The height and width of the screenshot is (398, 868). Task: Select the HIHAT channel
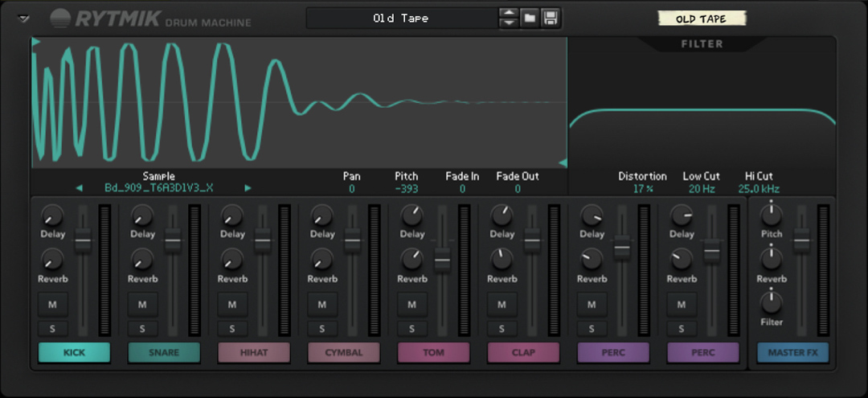click(254, 353)
